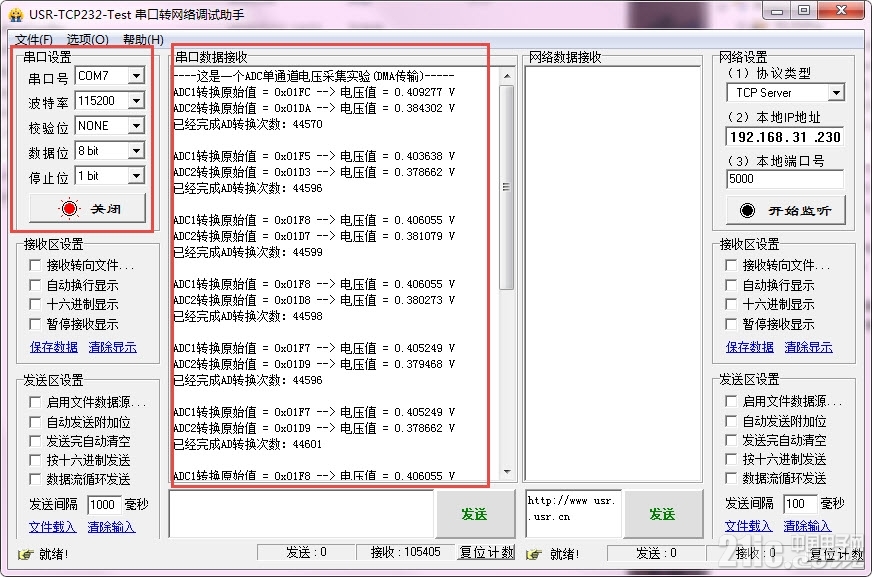The width and height of the screenshot is (872, 577).
Task: Click the text 已经完成AD转换次数: 44570
Action: [248, 124]
